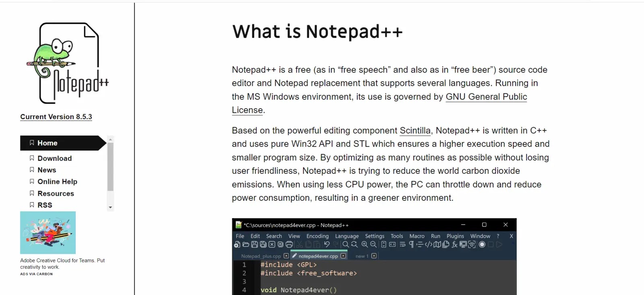This screenshot has height=295, width=644.
Task: Click the bookmark icon beside Download
Action: tap(32, 158)
